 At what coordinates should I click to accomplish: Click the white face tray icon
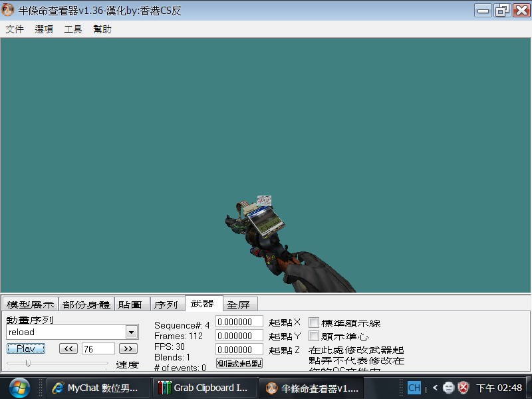448,388
